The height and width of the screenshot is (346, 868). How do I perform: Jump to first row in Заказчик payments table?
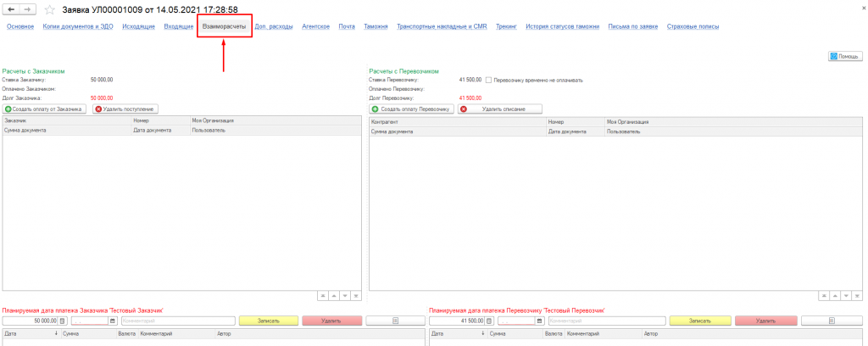point(323,296)
